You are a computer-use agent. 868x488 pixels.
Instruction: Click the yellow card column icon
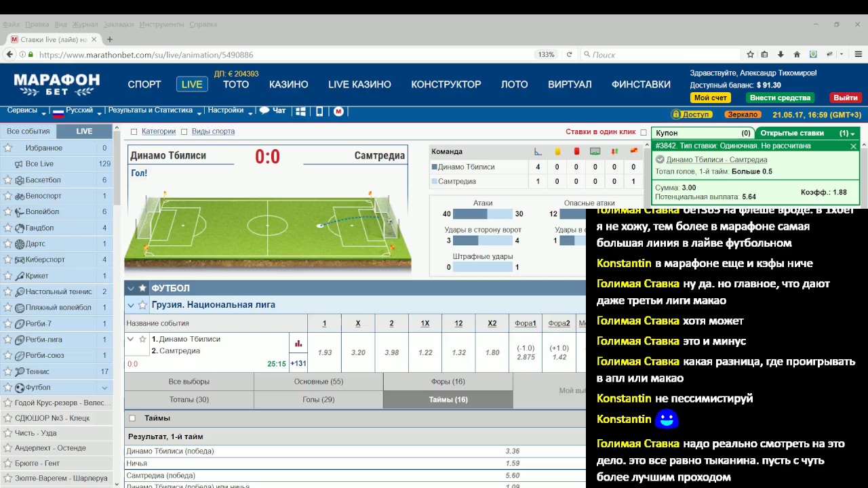click(557, 151)
